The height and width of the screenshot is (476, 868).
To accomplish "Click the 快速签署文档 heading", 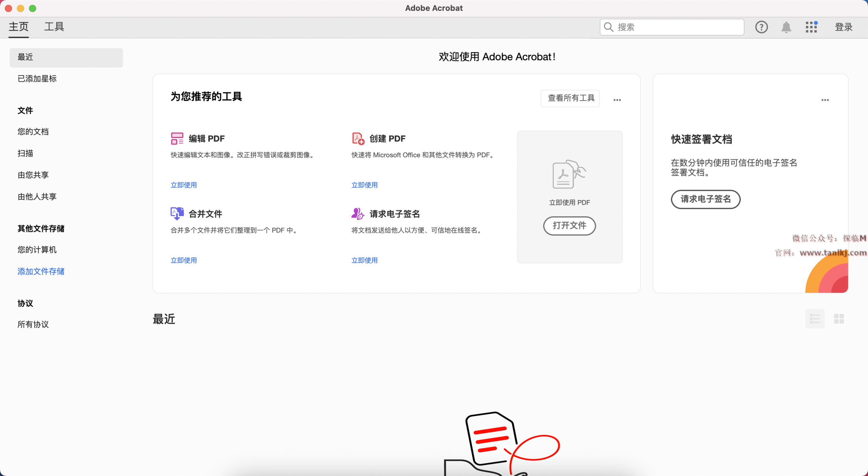I will pyautogui.click(x=702, y=139).
